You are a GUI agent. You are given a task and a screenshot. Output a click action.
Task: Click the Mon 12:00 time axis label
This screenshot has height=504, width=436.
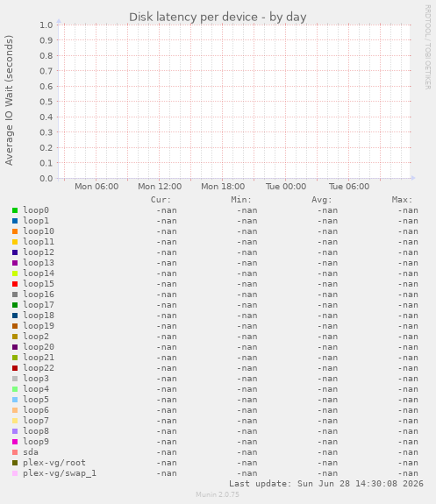[160, 187]
